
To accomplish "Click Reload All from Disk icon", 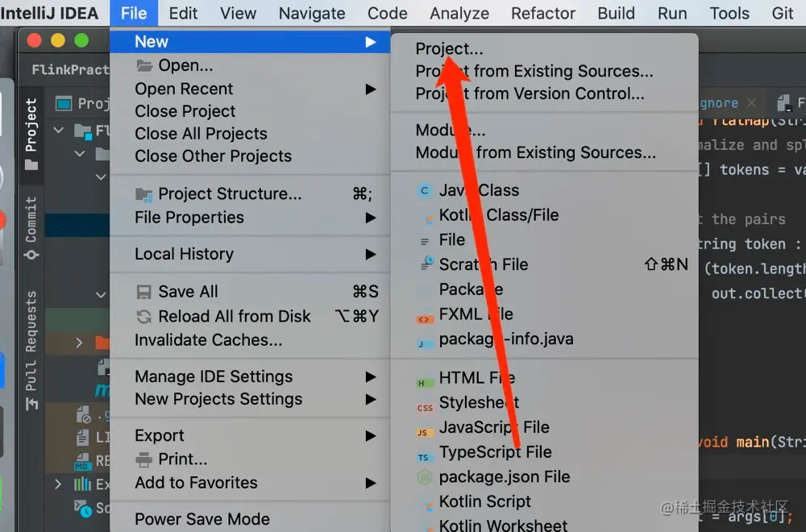I will coord(144,316).
